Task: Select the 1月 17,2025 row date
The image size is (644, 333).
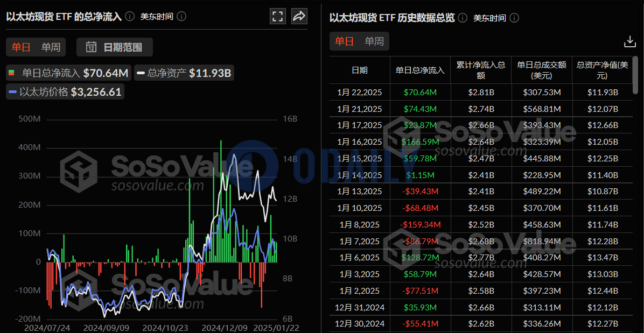Action: coord(360,125)
